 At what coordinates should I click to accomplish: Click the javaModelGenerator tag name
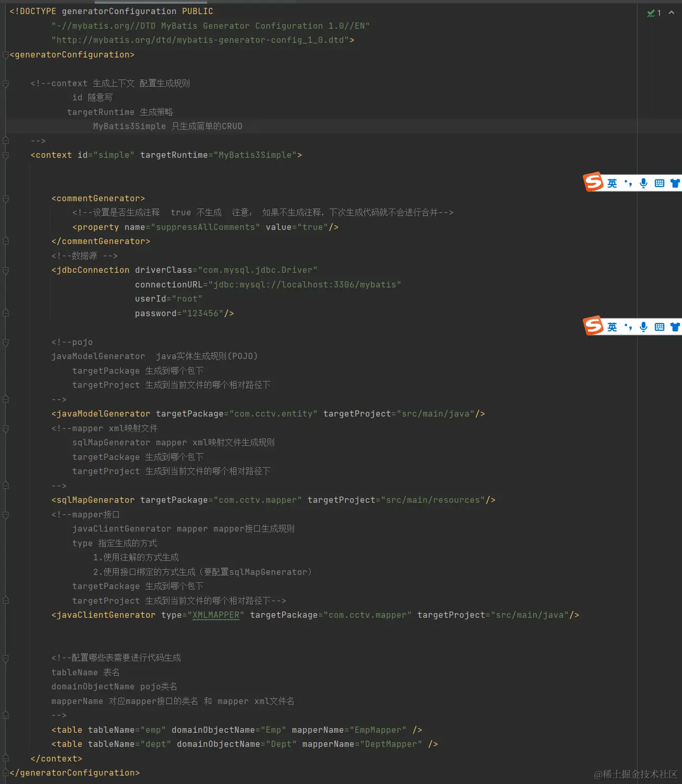104,414
